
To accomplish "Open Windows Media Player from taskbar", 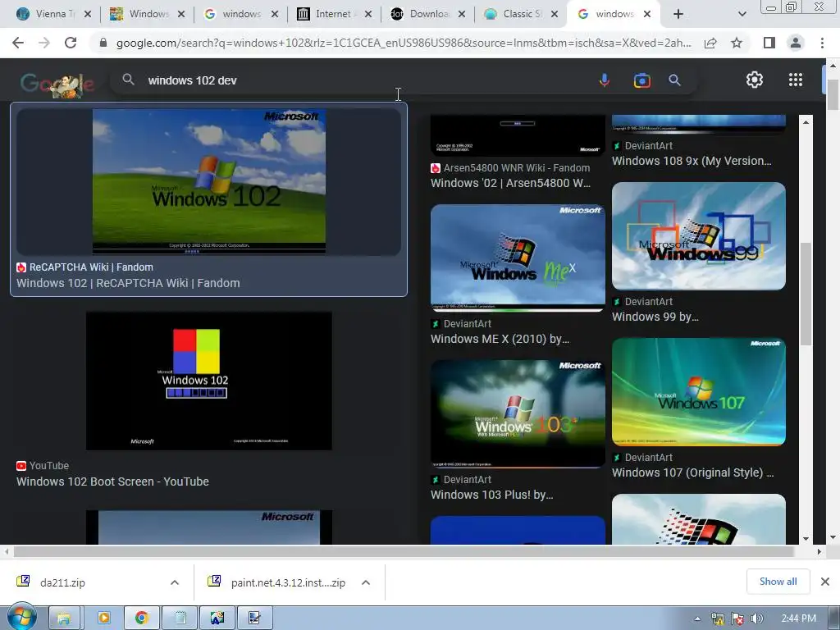I will point(103,619).
